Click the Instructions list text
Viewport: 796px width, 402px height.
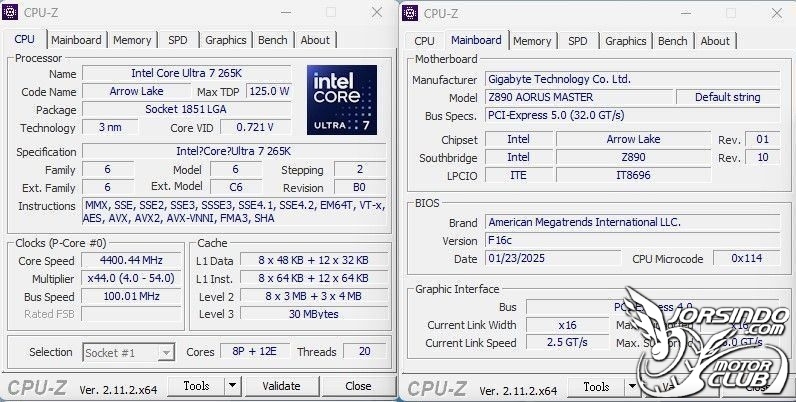pos(234,212)
